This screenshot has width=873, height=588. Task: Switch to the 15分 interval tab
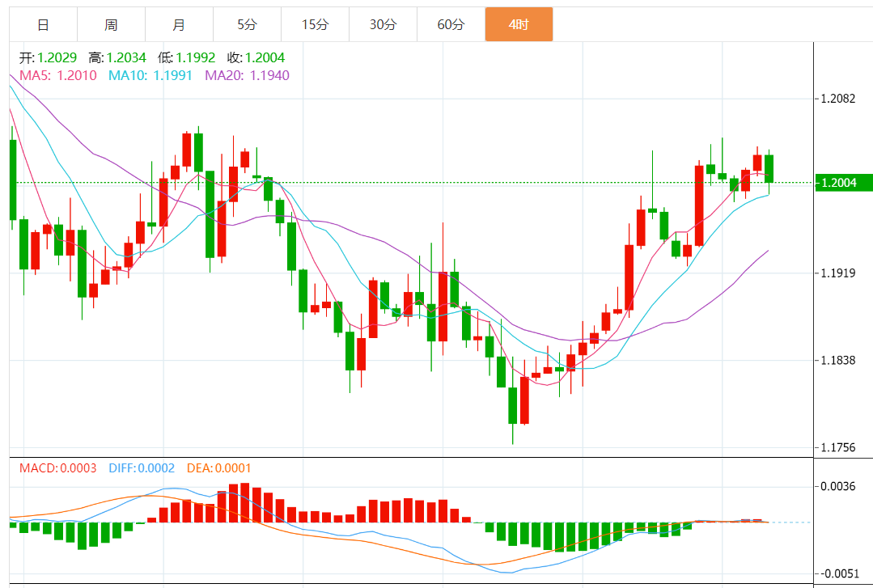(315, 24)
